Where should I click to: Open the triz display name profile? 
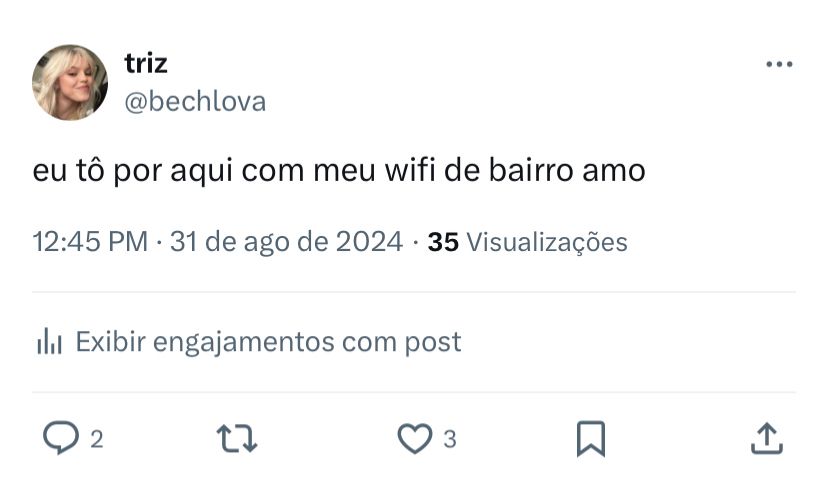click(146, 63)
